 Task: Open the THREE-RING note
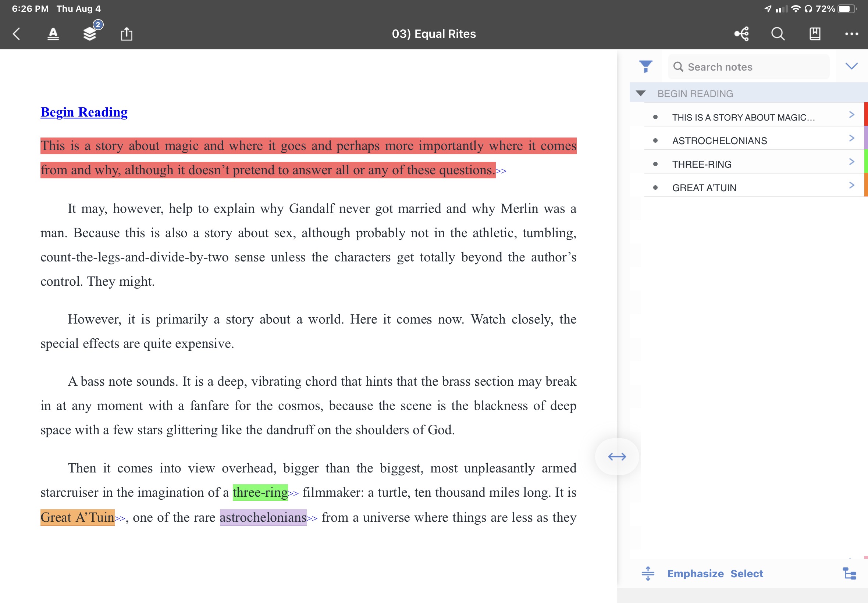click(x=701, y=164)
